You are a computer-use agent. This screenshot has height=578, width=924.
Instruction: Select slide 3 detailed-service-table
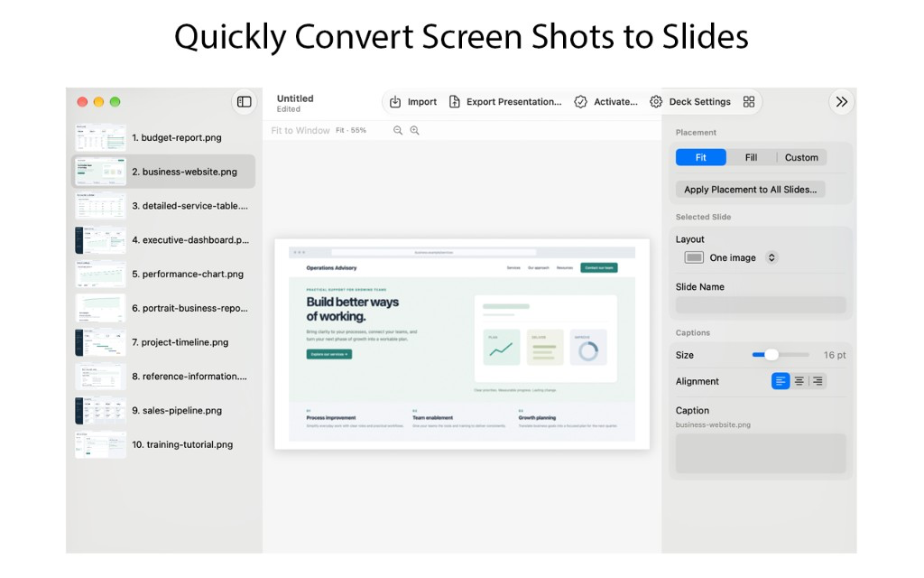tap(163, 206)
